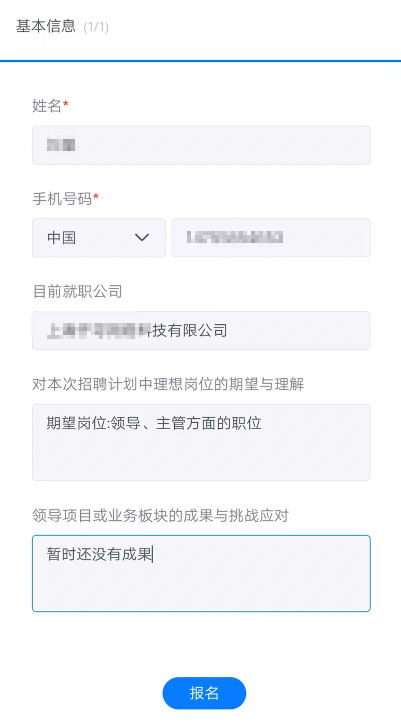The width and height of the screenshot is (401, 724).
Task: Click the red asterisk next to 姓名
Action: click(66, 104)
